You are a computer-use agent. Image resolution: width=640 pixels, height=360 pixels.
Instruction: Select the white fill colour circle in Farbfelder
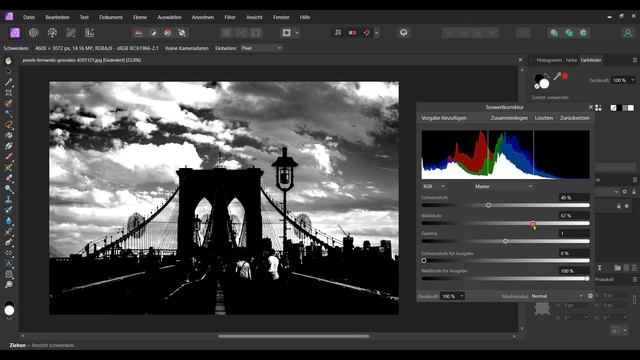(544, 84)
